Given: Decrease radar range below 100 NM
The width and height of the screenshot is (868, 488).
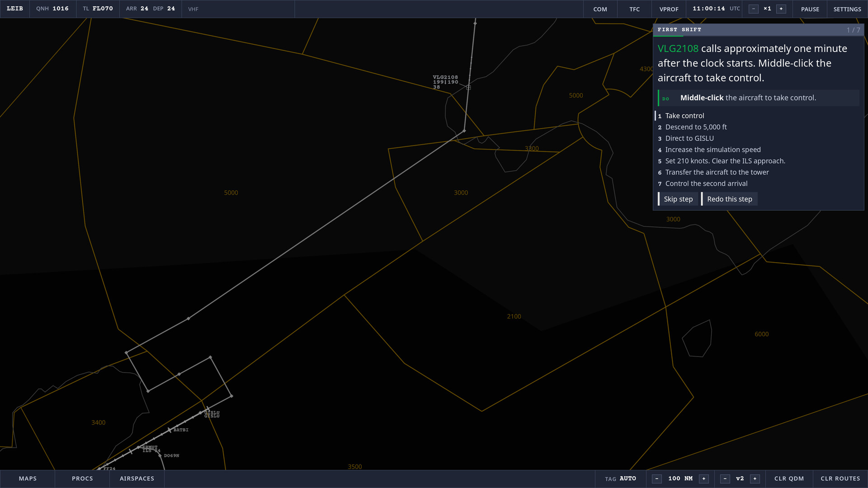Looking at the screenshot, I should pos(657,479).
